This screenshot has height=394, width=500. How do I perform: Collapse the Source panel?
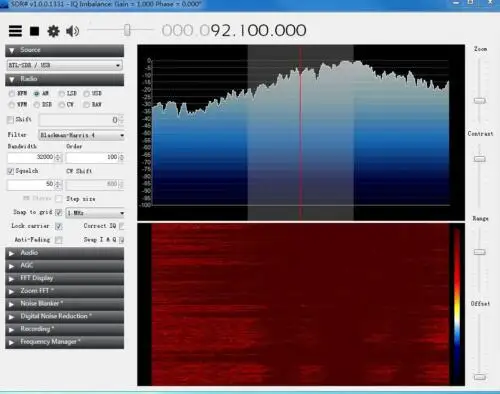[x=64, y=50]
